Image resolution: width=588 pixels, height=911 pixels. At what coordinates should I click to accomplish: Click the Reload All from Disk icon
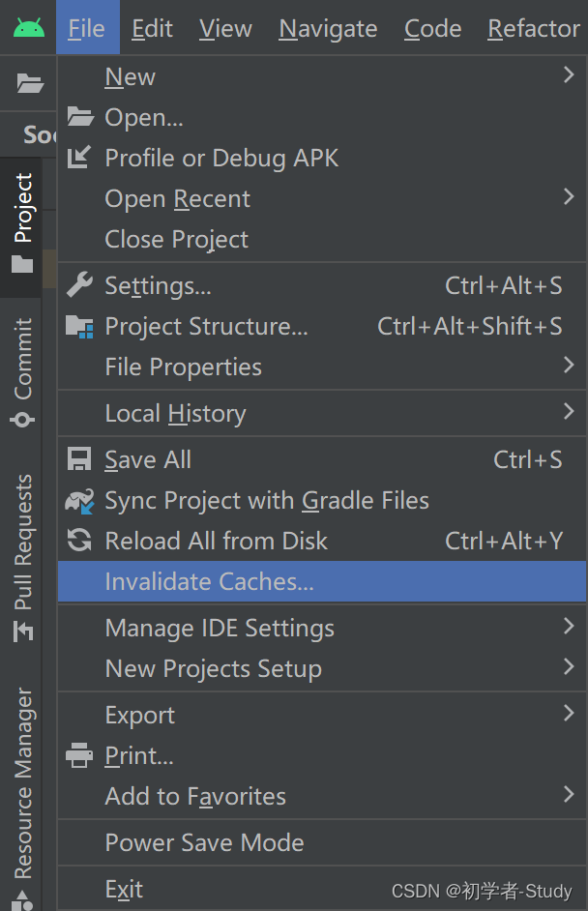pyautogui.click(x=79, y=541)
